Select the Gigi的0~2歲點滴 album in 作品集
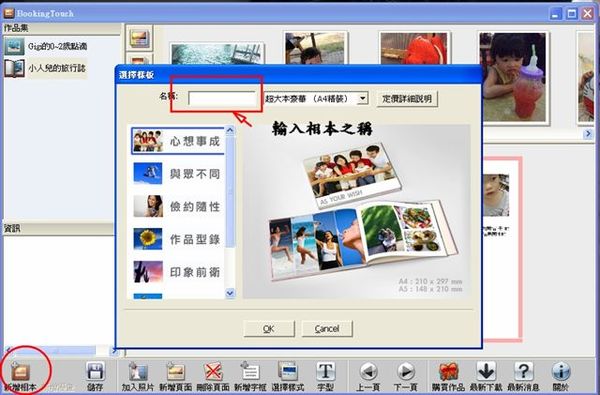This screenshot has width=600, height=395. point(46,47)
